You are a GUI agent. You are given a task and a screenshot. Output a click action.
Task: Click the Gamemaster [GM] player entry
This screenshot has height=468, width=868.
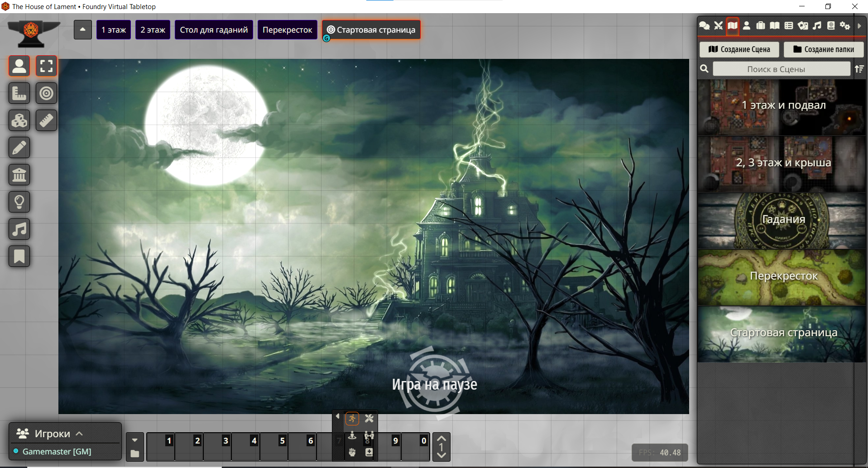tap(57, 452)
